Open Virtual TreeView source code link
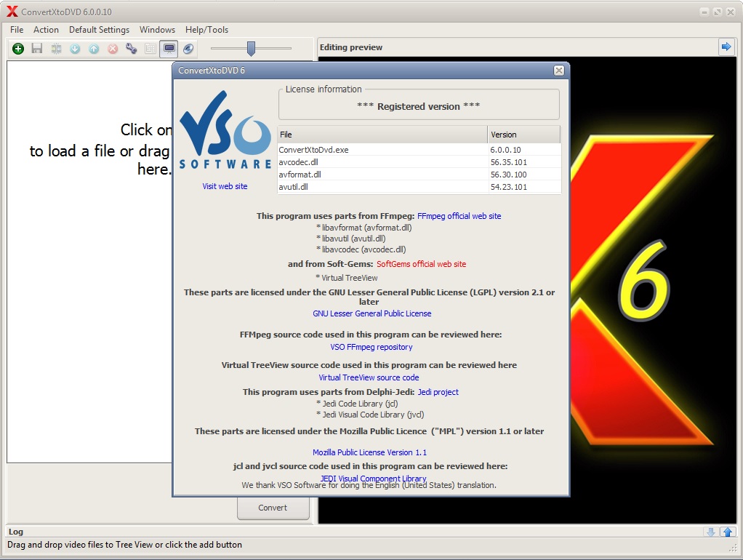The image size is (743, 560). pos(369,377)
